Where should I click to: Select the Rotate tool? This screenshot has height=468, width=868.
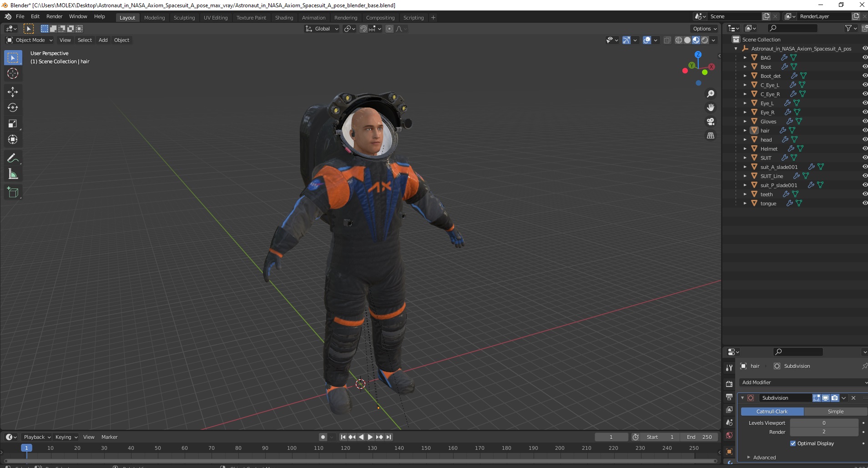tap(13, 107)
